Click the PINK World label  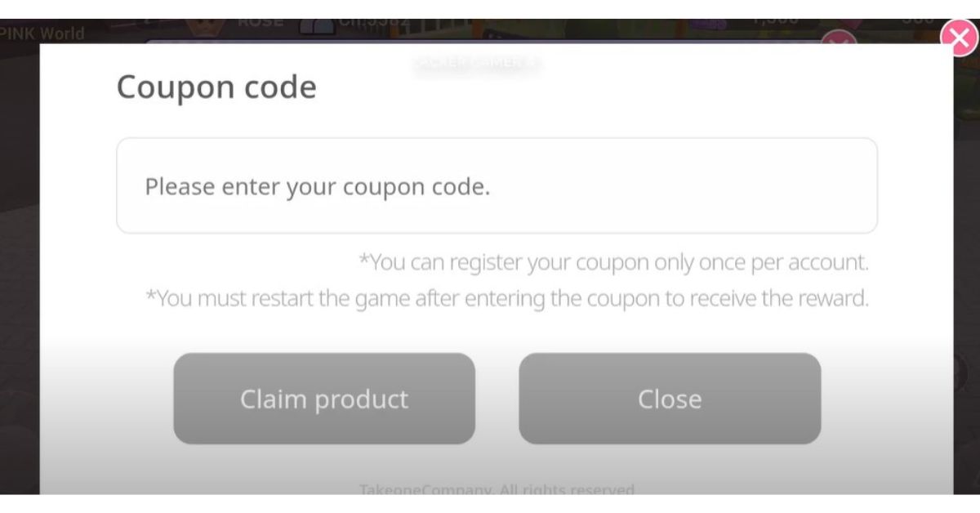click(42, 34)
